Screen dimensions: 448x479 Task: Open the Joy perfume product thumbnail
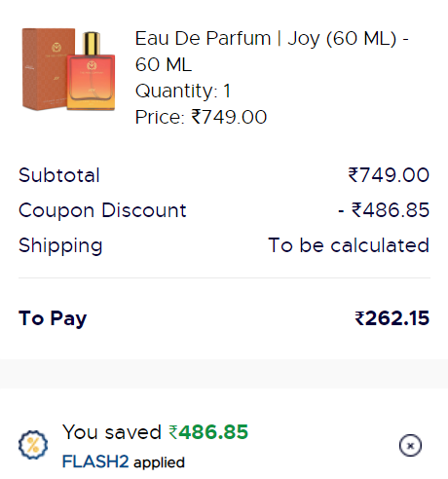pyautogui.click(x=68, y=69)
